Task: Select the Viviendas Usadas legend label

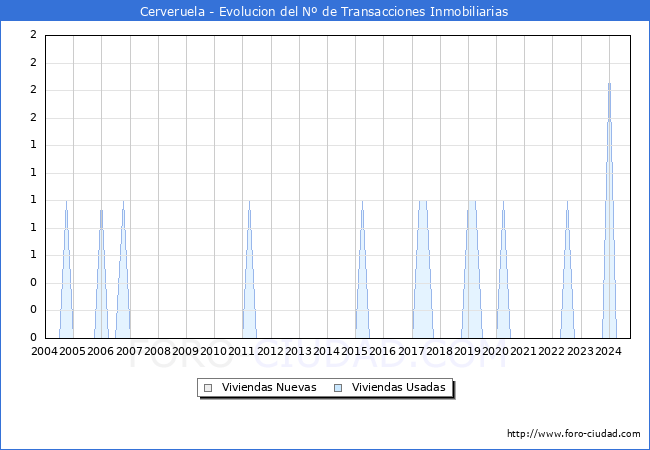Action: pos(399,387)
